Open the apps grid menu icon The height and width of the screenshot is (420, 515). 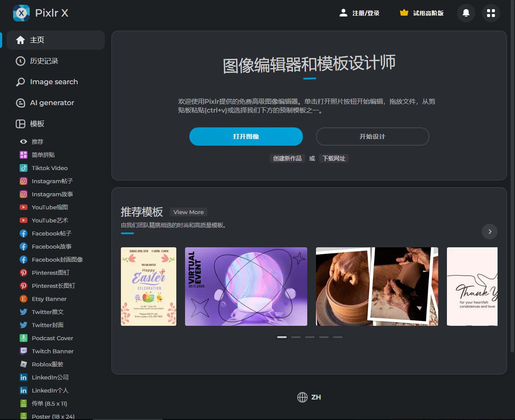pyautogui.click(x=491, y=13)
